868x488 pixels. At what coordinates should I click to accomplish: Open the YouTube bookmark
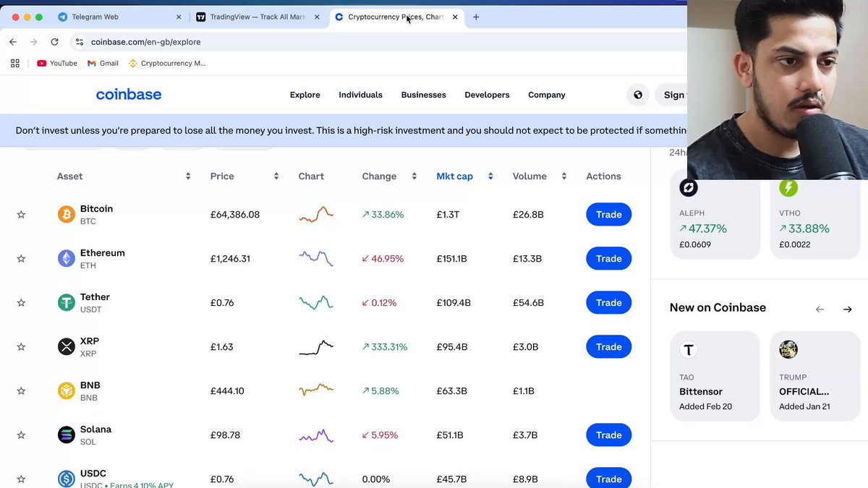pyautogui.click(x=57, y=63)
